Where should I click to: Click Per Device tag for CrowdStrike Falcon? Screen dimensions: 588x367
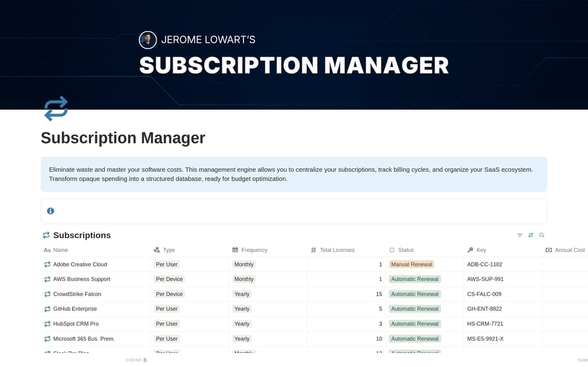click(169, 295)
